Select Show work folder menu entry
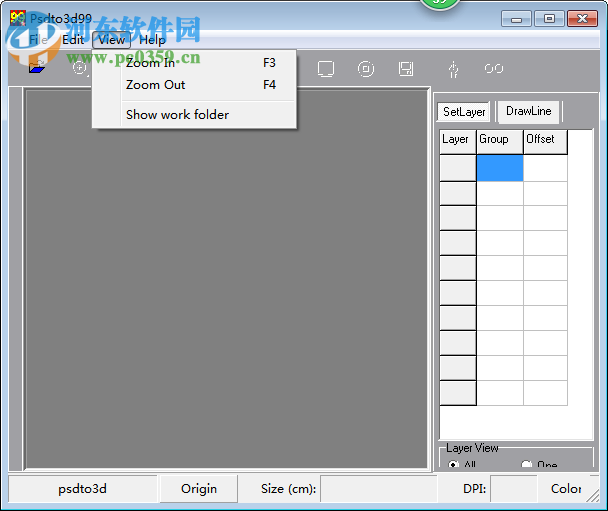608x511 pixels. [x=194, y=115]
